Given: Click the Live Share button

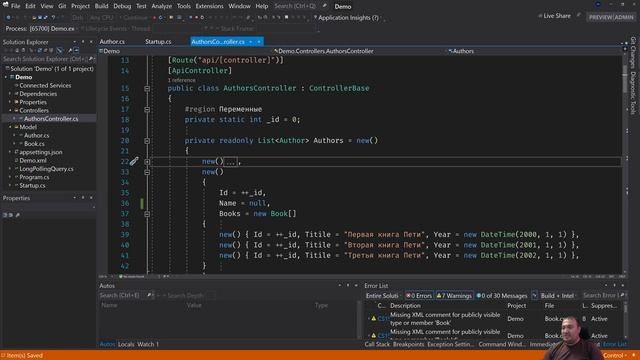Looking at the screenshot, I should pos(554,16).
